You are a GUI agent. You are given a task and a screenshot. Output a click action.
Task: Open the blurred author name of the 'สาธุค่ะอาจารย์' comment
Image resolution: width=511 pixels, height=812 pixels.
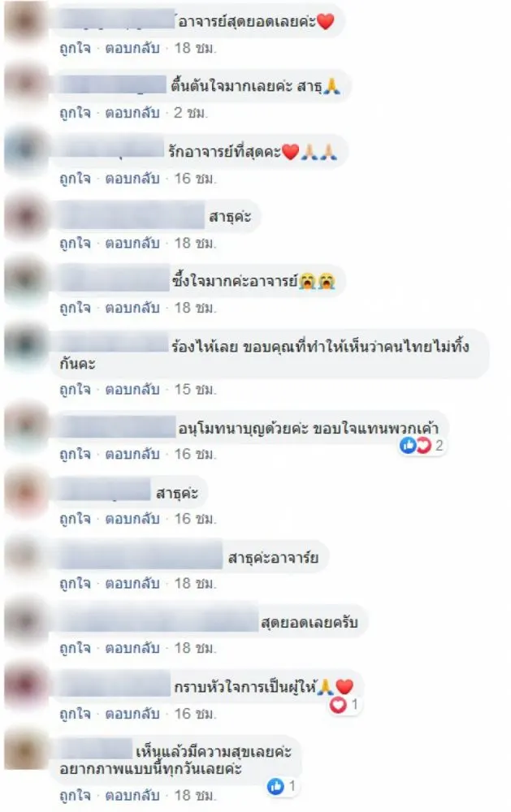pos(140,558)
